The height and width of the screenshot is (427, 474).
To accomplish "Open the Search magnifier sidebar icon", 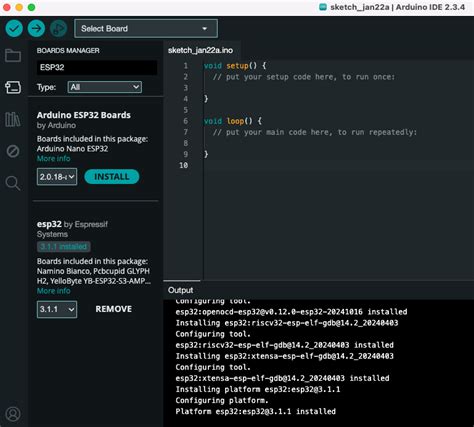I will tap(13, 183).
